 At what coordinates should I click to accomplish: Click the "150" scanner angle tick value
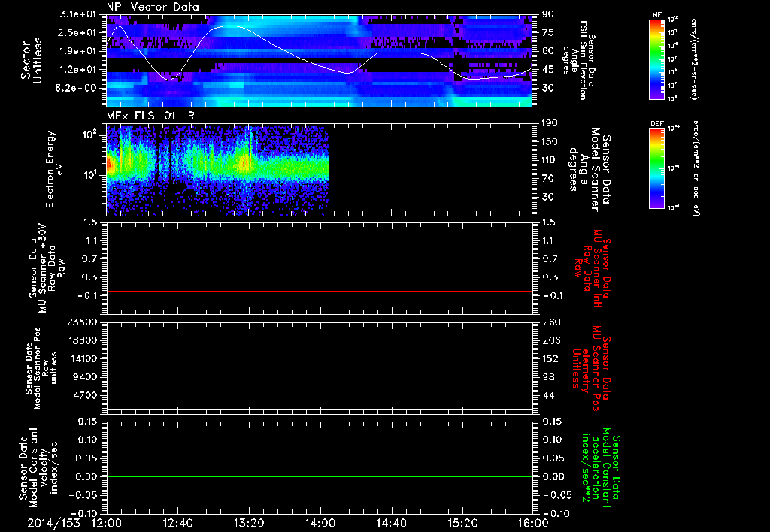[550, 141]
